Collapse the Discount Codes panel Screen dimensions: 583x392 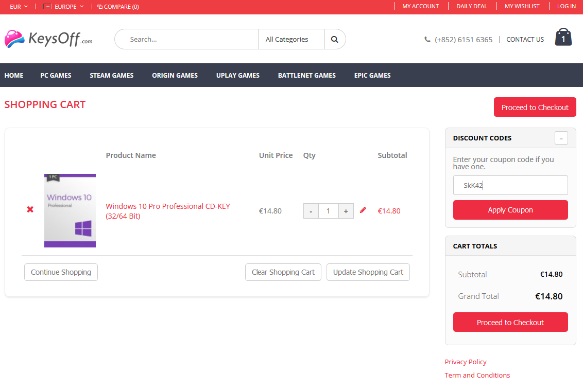point(561,138)
